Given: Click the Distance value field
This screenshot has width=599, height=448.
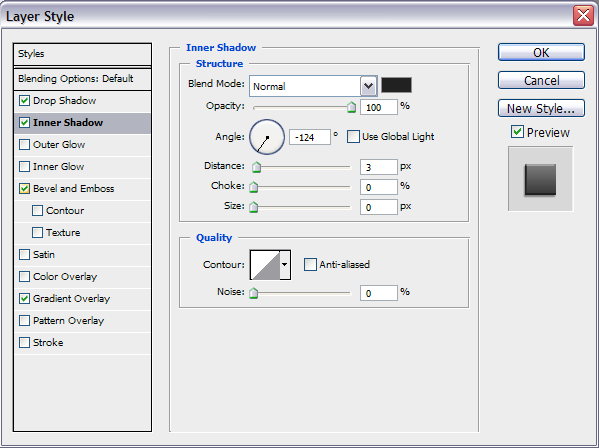Looking at the screenshot, I should click(379, 167).
